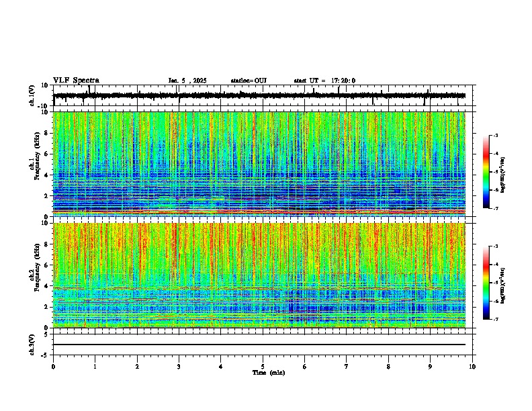Click "-3" on the ch.2 color scale

pos(496,246)
